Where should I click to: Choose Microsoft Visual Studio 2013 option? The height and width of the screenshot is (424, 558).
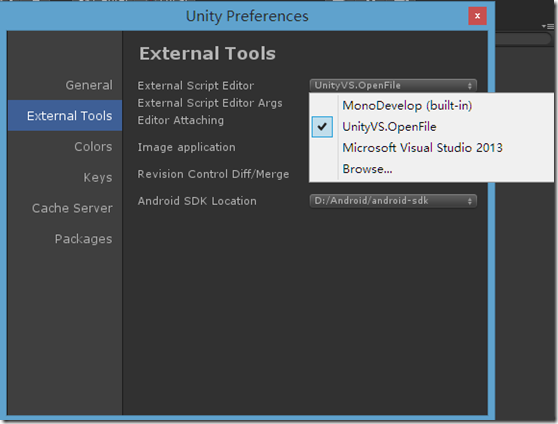422,148
